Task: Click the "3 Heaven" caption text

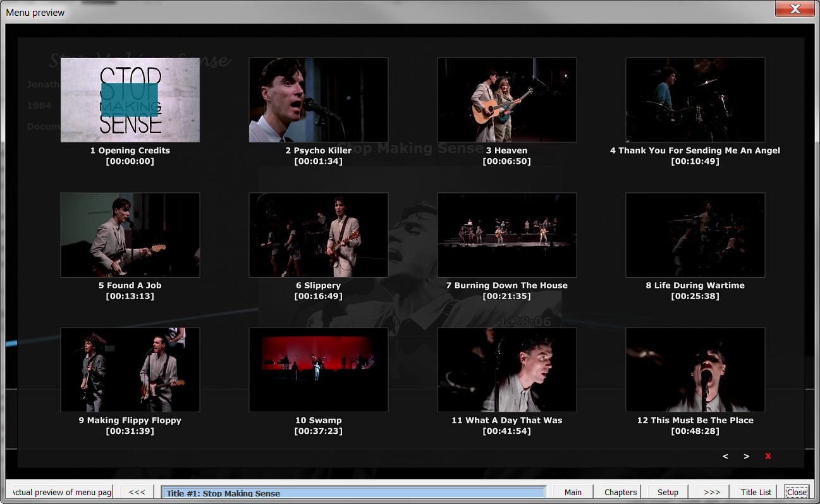Action: (x=507, y=151)
